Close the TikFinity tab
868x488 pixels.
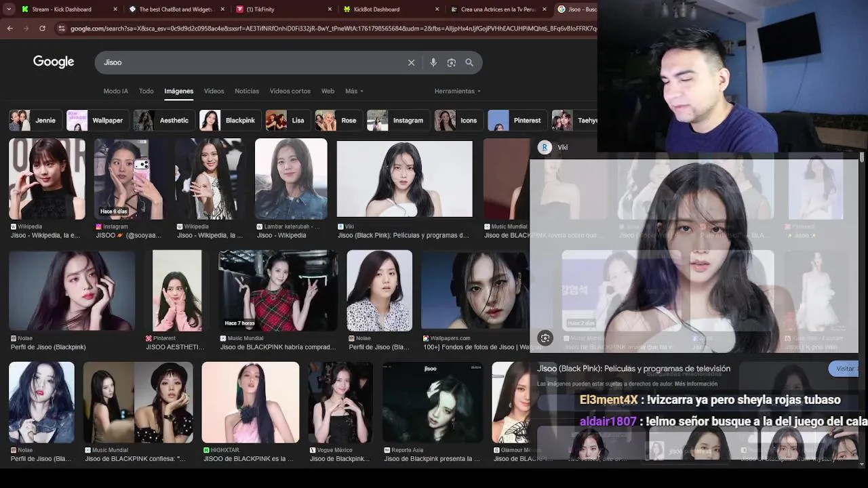pyautogui.click(x=330, y=9)
